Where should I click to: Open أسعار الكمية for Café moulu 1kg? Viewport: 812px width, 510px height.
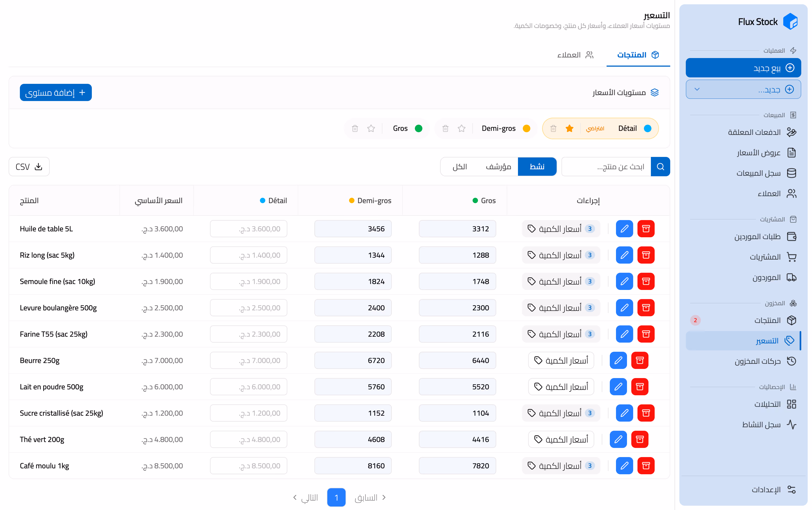coord(561,465)
